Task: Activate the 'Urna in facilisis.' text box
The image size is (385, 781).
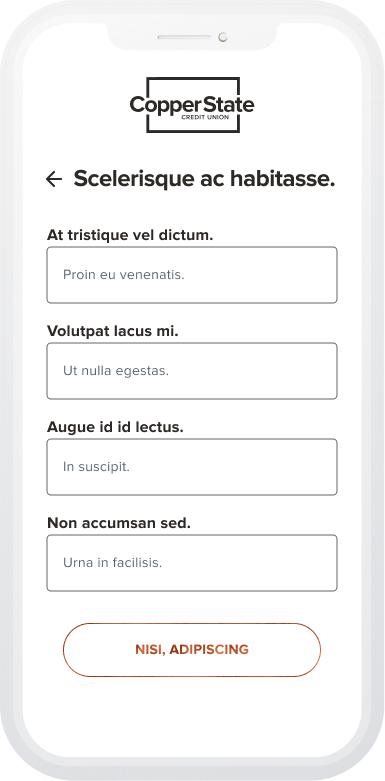Action: click(x=192, y=563)
